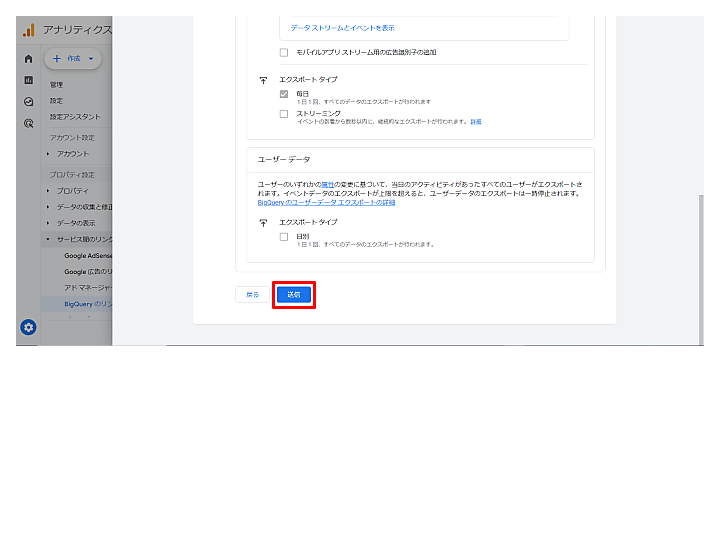Screen dimensions: 720x540
Task: Click the blue Admin gear icon
Action: (28, 327)
